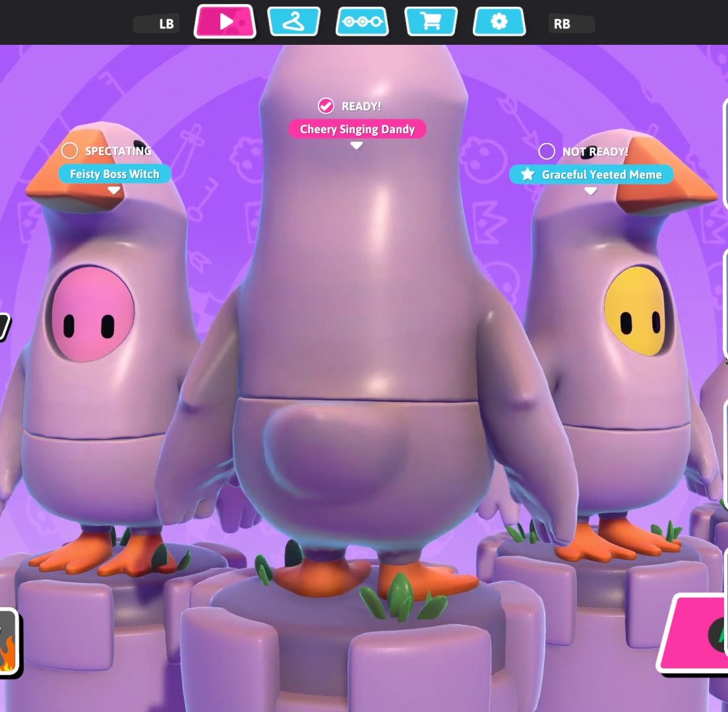The image size is (728, 712).
Task: Click the SPECTATING status text
Action: (119, 151)
